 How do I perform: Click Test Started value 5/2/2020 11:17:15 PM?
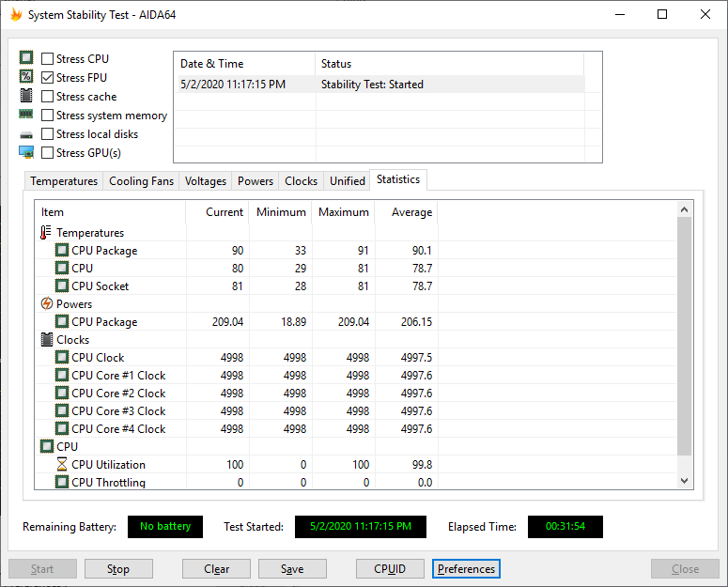click(361, 527)
